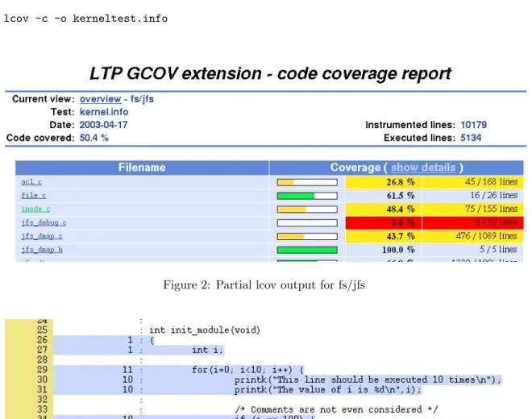Click the 476 / 1089 lines cell

point(472,236)
